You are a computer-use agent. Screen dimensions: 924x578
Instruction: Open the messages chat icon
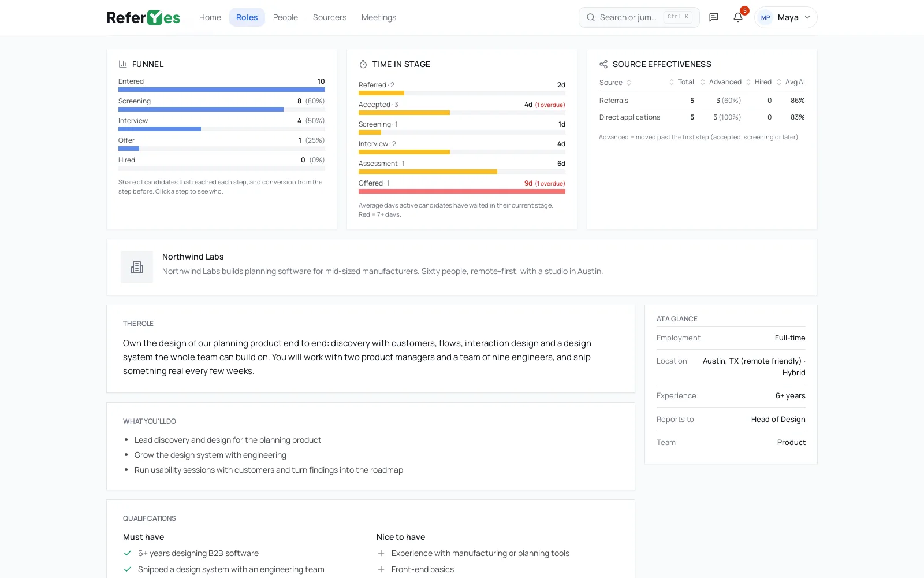pyautogui.click(x=714, y=17)
